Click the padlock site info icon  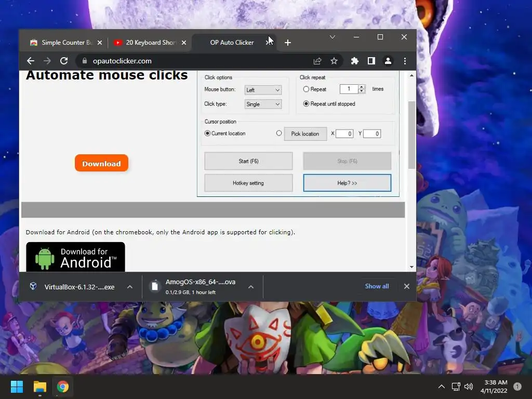(85, 61)
